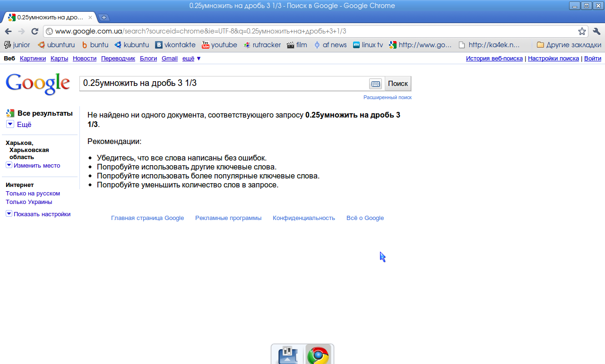Image resolution: width=605 pixels, height=364 pixels.
Task: Open the Chrome wrench settings menu
Action: pos(596,31)
